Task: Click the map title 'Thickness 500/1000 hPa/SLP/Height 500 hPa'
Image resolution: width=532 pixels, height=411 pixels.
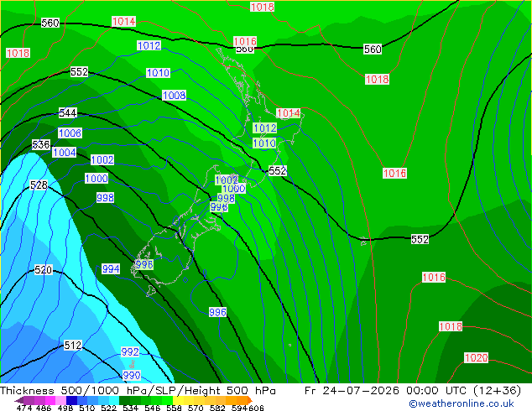Action: tap(138, 391)
